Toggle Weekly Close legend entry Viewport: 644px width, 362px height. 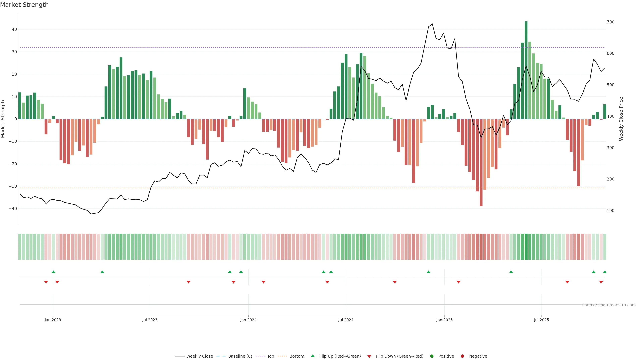coord(199,356)
